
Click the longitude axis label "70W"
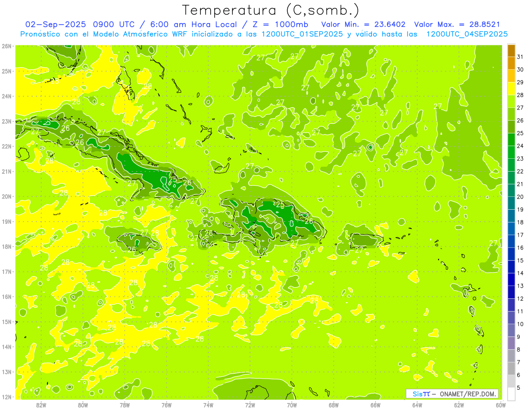(292, 405)
